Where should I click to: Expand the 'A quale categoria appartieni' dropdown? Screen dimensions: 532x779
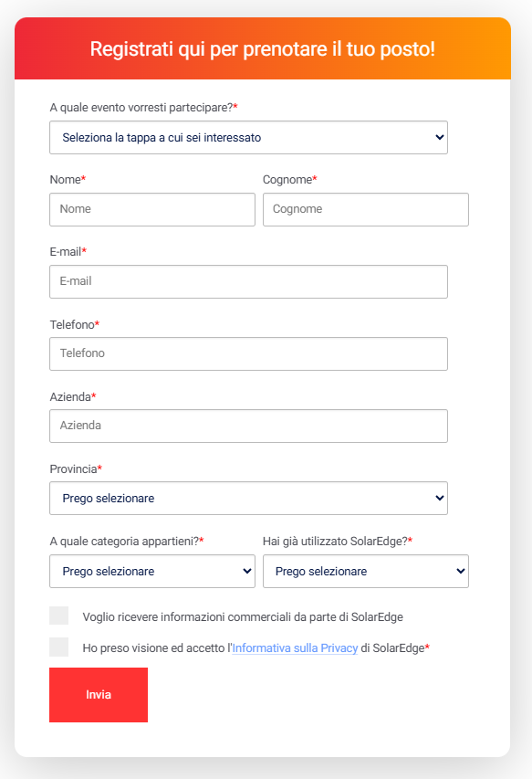click(x=152, y=572)
